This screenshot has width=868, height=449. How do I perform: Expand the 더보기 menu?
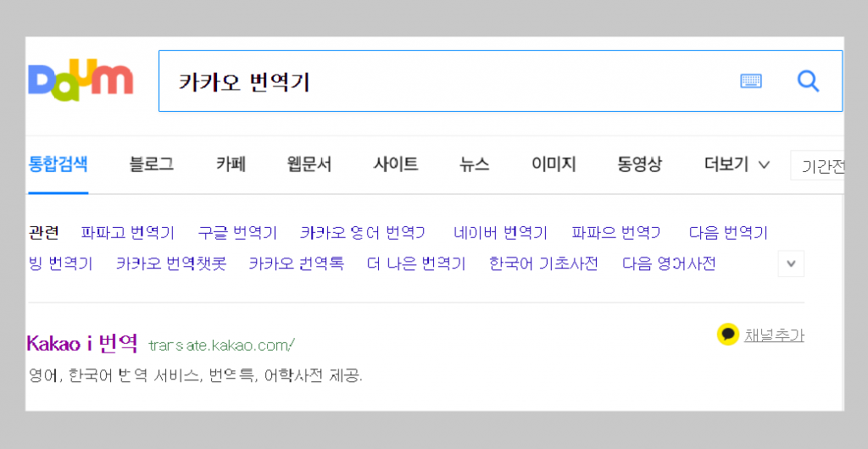pos(737,164)
